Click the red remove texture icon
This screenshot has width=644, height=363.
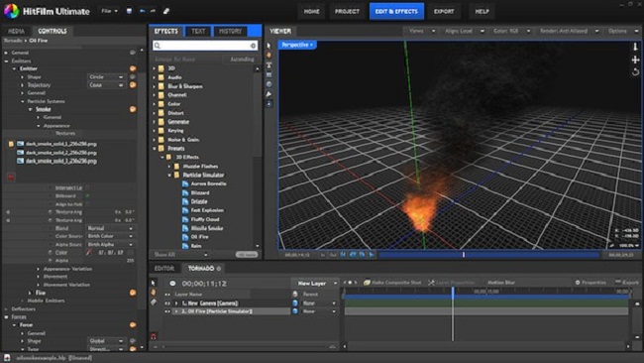11,178
